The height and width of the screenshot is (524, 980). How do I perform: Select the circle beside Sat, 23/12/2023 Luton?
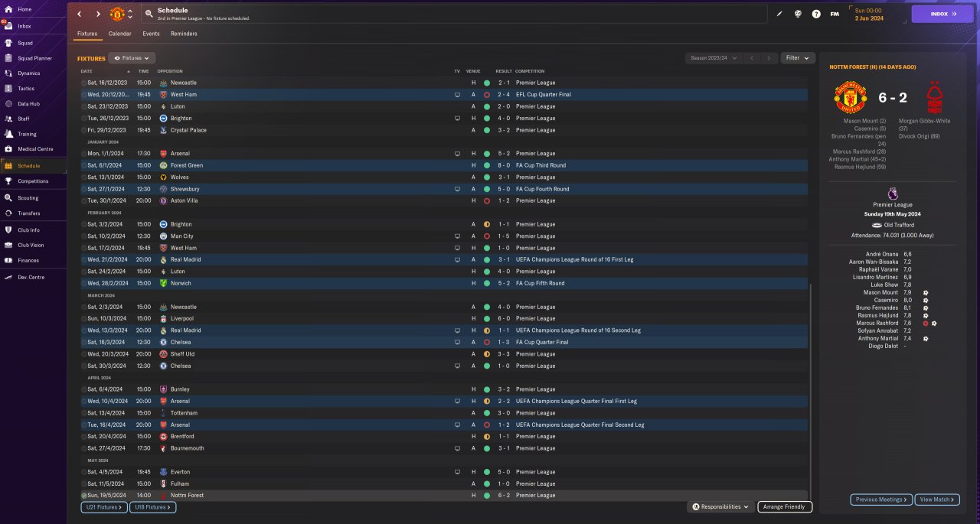pos(84,106)
